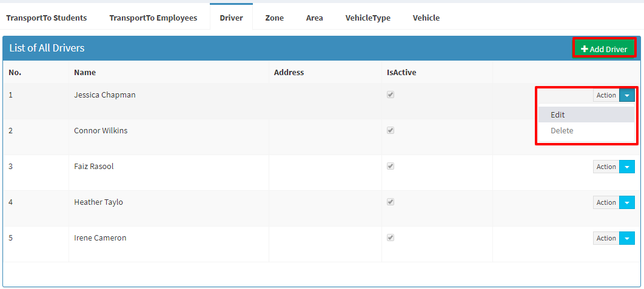The height and width of the screenshot is (289, 644).
Task: Open the Vehicle tab
Action: (x=426, y=18)
